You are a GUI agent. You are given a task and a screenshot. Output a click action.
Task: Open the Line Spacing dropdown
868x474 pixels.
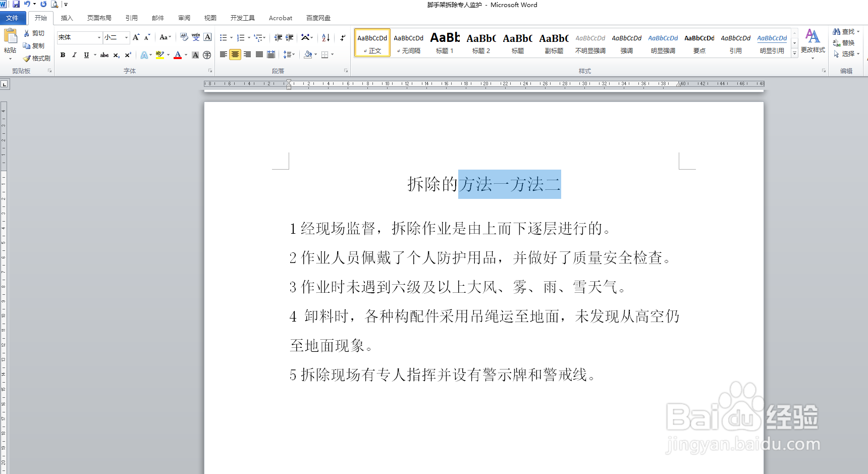tap(289, 55)
